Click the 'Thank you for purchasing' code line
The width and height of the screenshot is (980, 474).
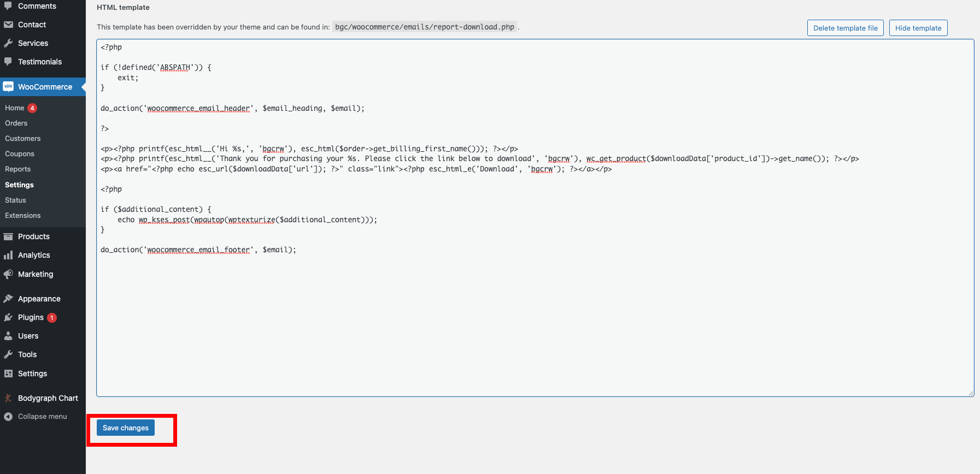click(x=480, y=158)
